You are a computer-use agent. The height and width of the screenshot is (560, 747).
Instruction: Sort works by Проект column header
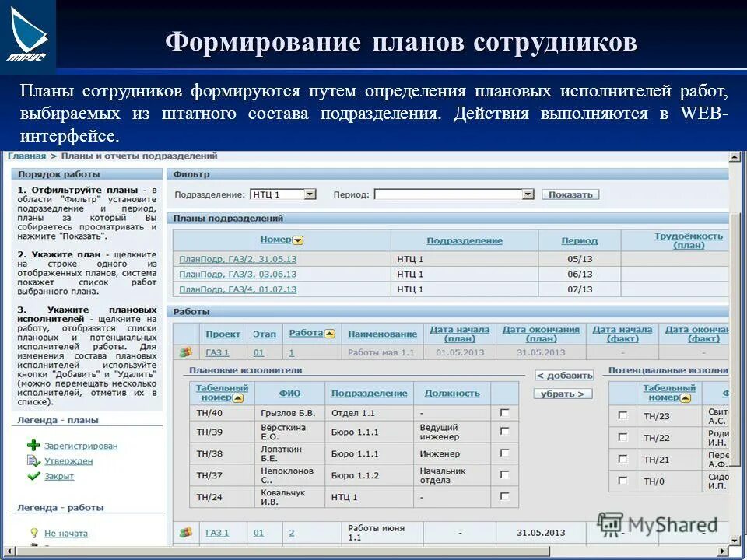point(223,334)
